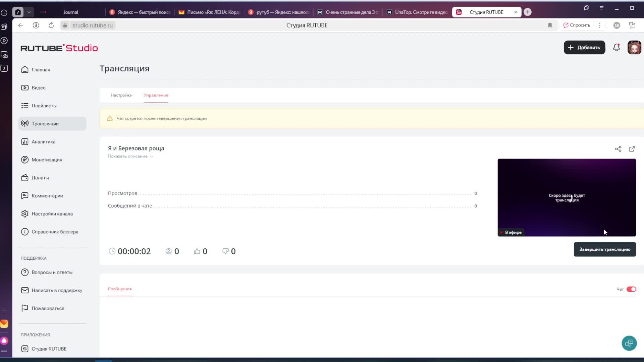Click the Добавить button

coord(584,48)
